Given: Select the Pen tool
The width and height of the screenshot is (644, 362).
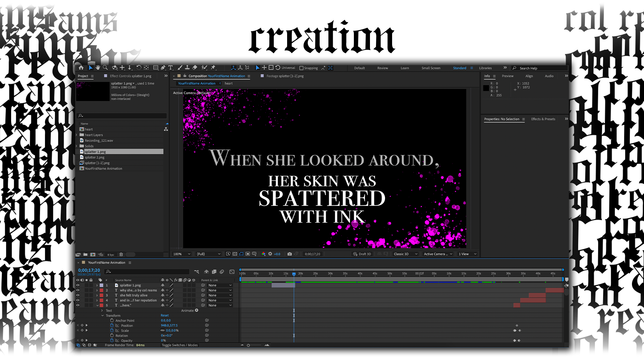Looking at the screenshot, I should pyautogui.click(x=163, y=68).
